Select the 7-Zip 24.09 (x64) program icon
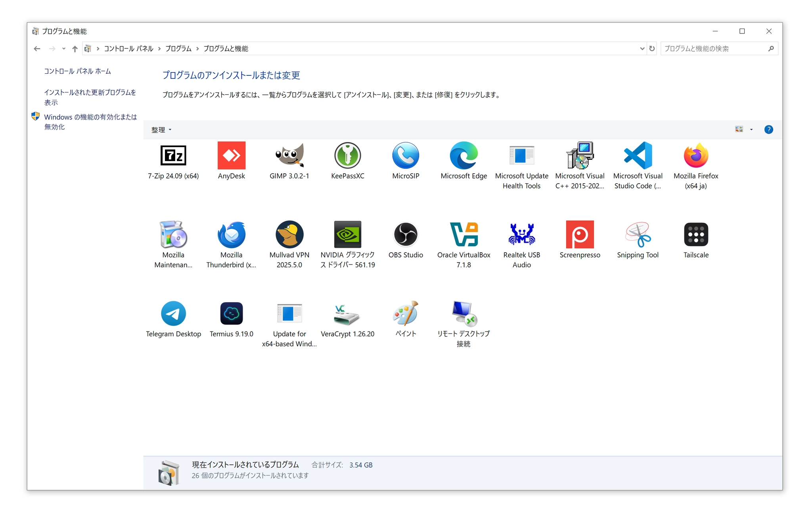The height and width of the screenshot is (518, 812). coord(173,155)
